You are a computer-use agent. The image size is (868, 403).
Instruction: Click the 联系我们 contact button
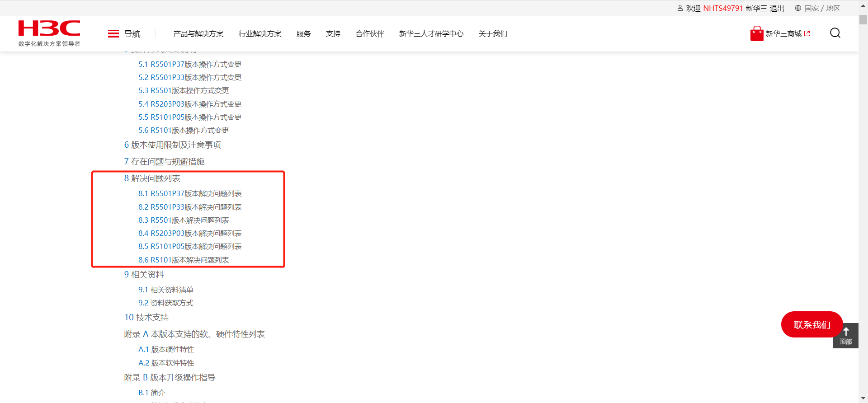pos(812,324)
